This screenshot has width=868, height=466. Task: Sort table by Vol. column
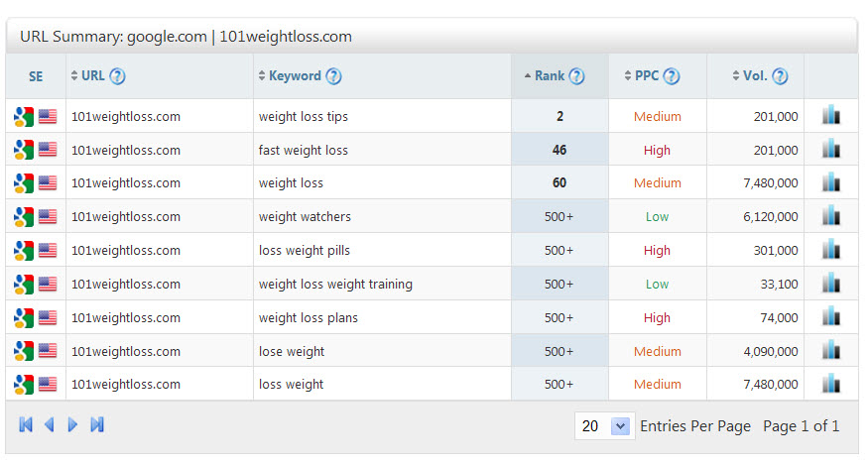tap(754, 76)
